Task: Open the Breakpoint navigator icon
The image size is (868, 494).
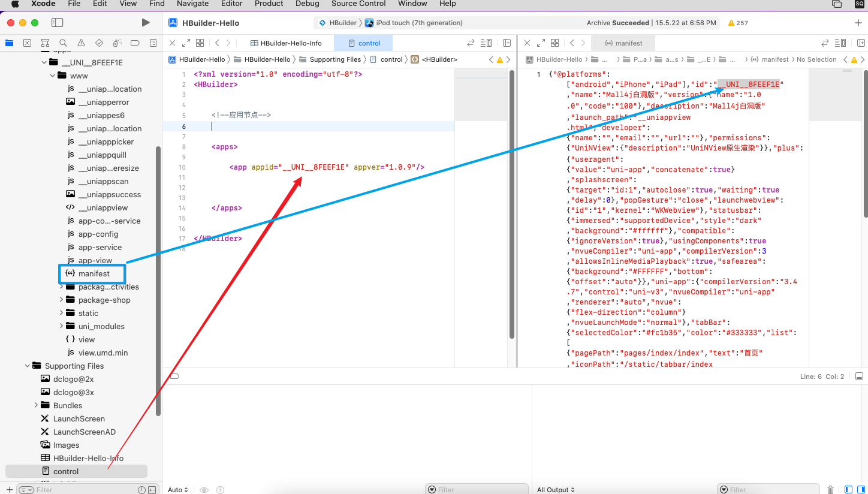Action: (x=135, y=43)
